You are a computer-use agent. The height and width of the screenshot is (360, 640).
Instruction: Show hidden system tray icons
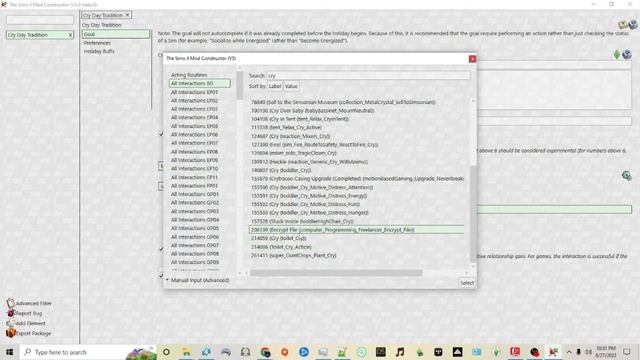(x=569, y=352)
